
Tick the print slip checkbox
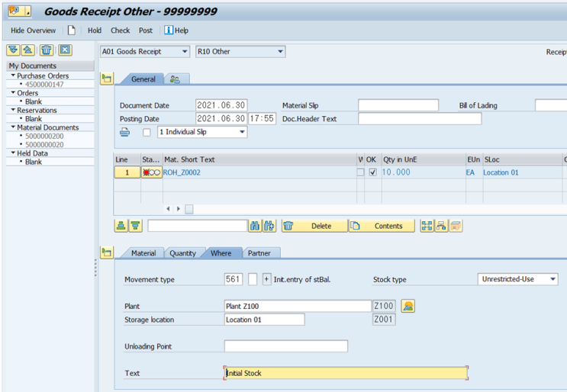[x=147, y=133]
